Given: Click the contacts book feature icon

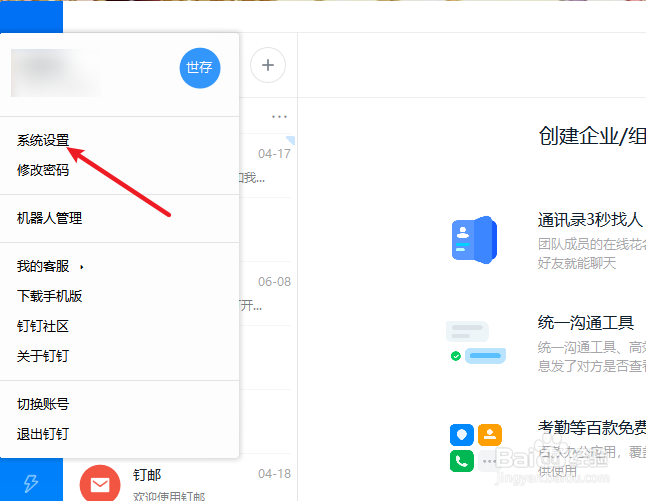Looking at the screenshot, I should coord(474,240).
